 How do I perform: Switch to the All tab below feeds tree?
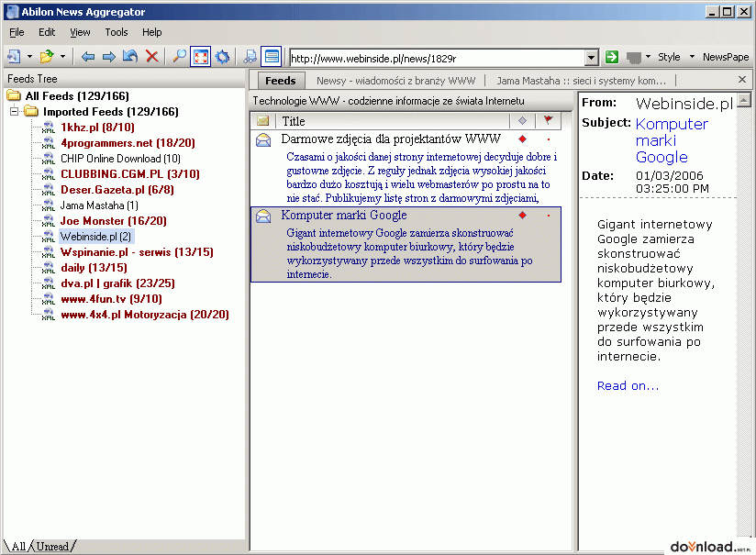pos(18,547)
